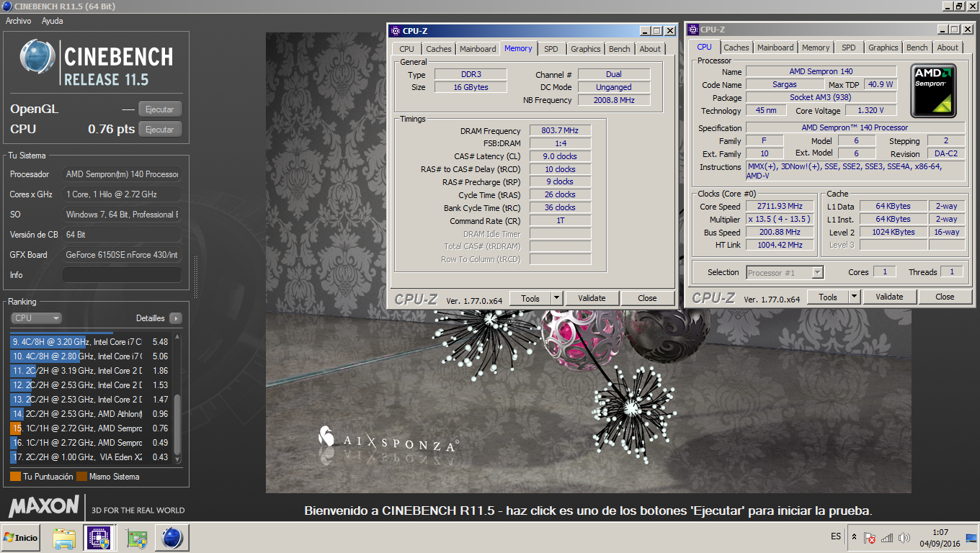
Task: Click the Core Speed value 2711.93 MHz
Action: click(x=780, y=207)
